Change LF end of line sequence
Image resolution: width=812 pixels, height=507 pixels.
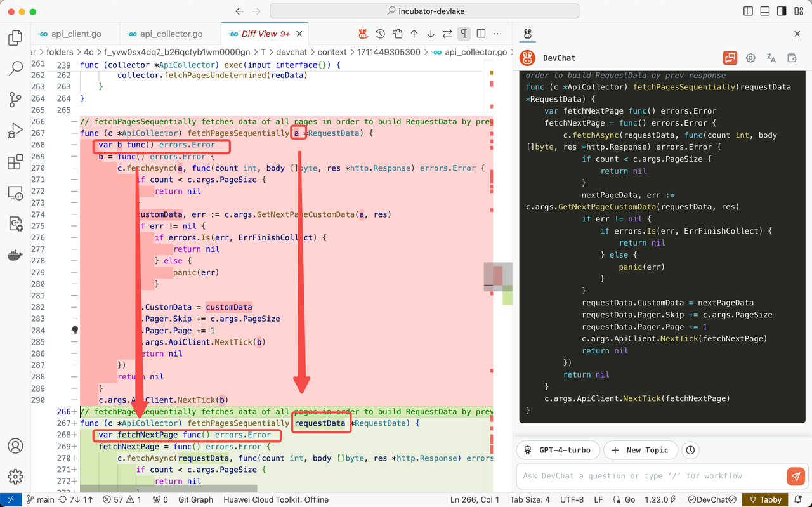coord(599,500)
